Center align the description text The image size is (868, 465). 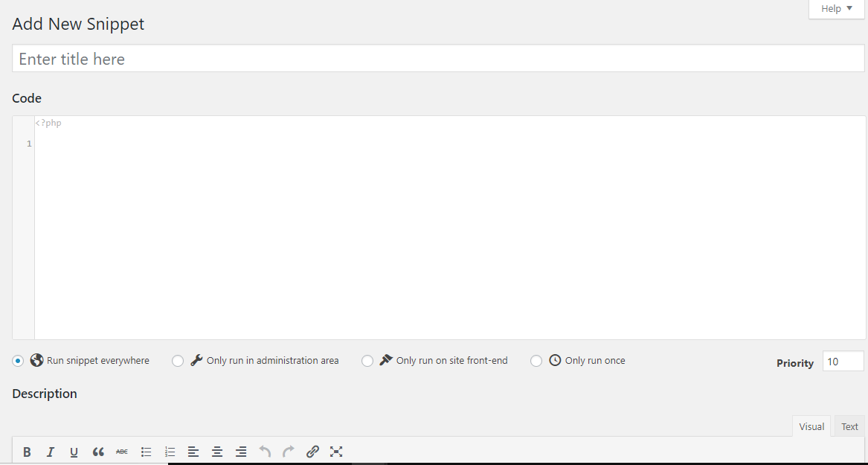coord(217,452)
